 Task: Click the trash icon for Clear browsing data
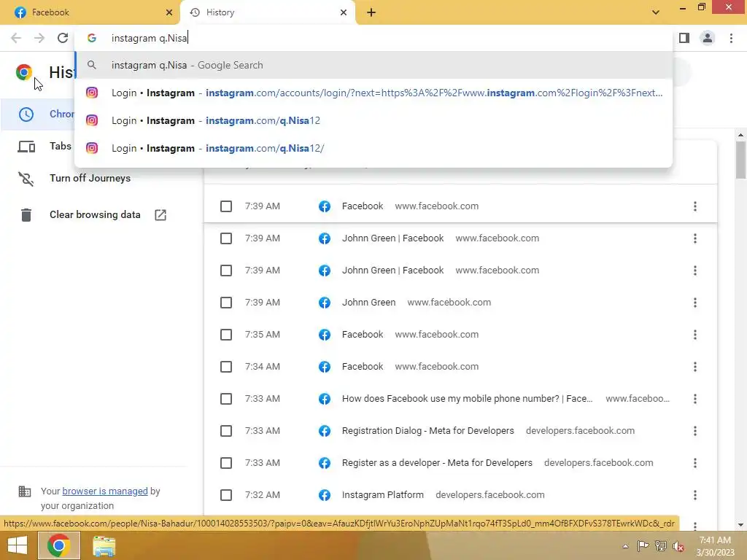click(26, 215)
